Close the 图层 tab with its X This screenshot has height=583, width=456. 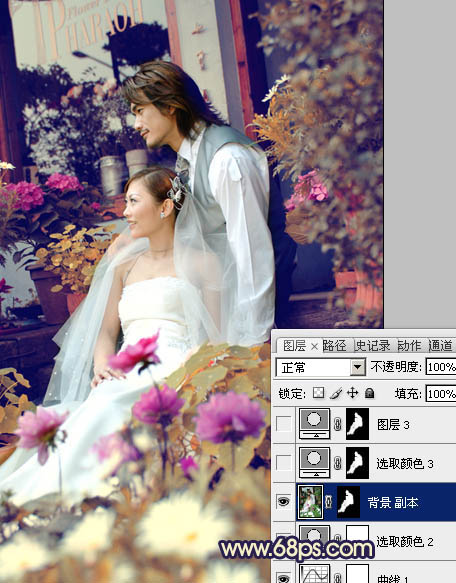pos(314,347)
